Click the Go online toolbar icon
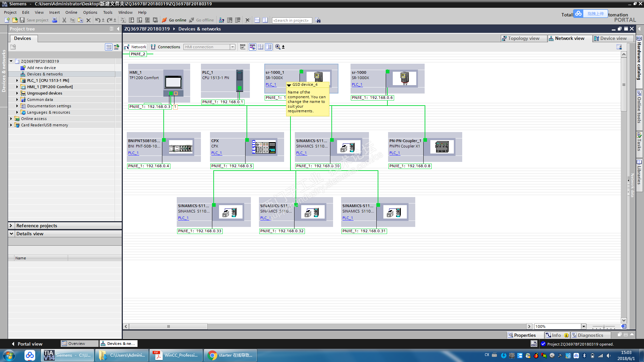 pos(164,20)
